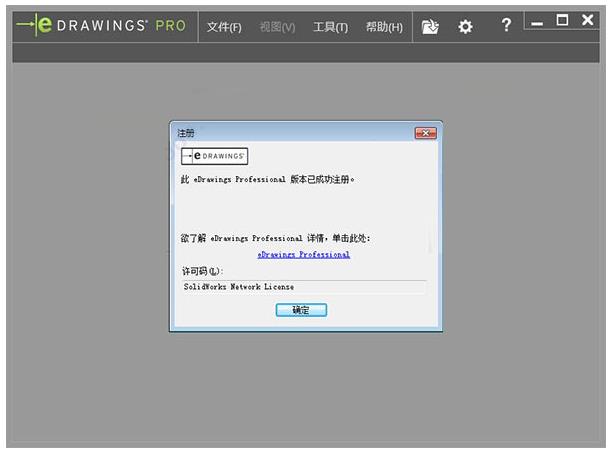Click the SolidWorks Network License field
This screenshot has height=453, width=612.
pos(302,286)
